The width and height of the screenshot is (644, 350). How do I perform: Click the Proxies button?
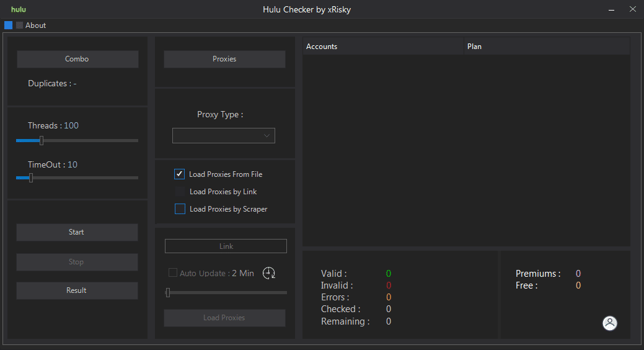[x=224, y=59]
